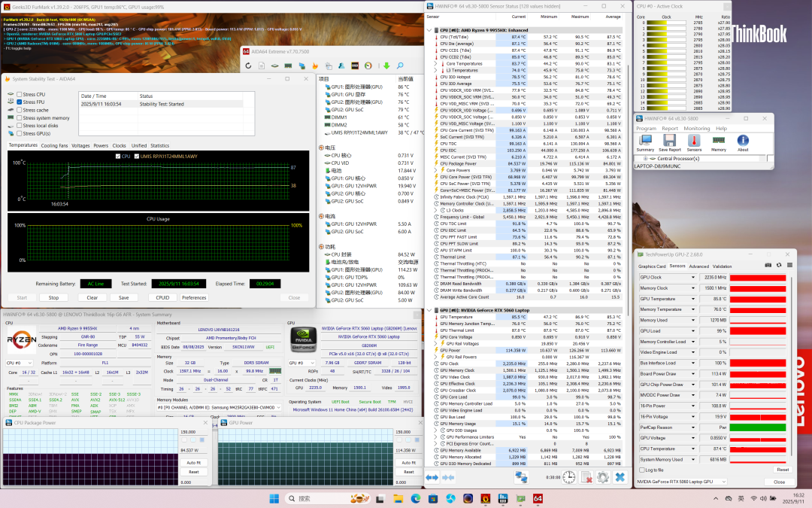Collapse the AMD Ryzen 9 9955HX sensor group

click(429, 30)
